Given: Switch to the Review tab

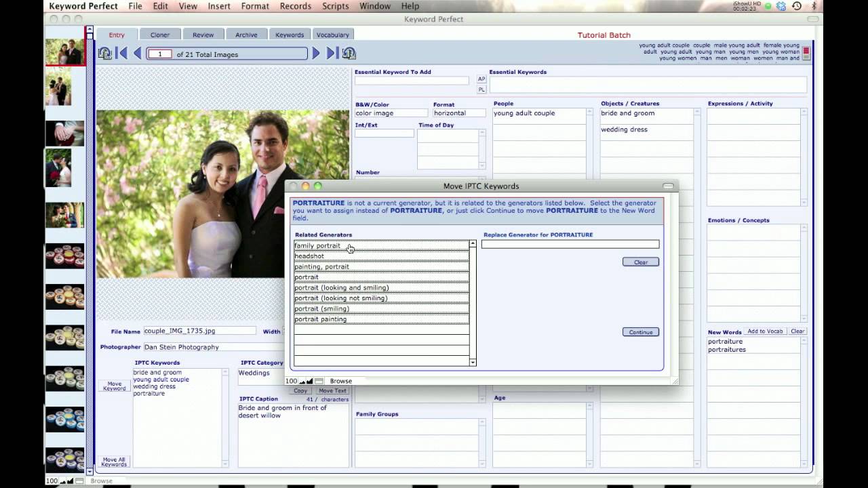Looking at the screenshot, I should (x=203, y=35).
